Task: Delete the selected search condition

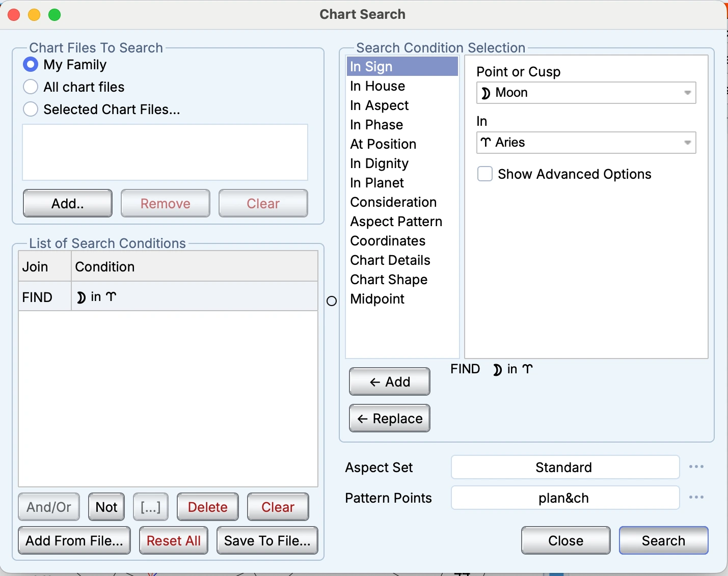Action: click(208, 507)
